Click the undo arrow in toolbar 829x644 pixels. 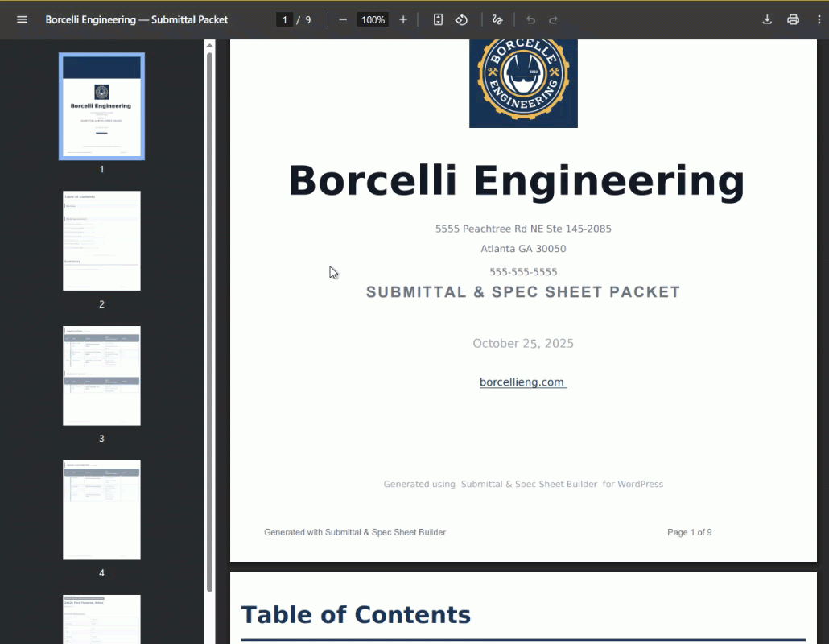[x=530, y=19]
